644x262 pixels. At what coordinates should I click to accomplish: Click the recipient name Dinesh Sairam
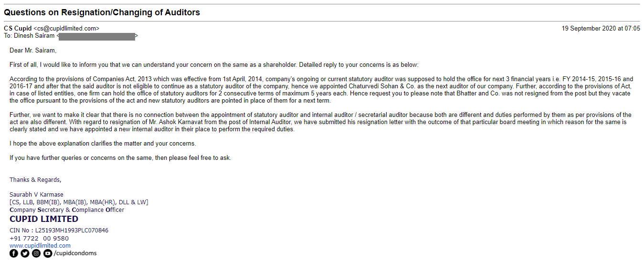click(x=34, y=36)
